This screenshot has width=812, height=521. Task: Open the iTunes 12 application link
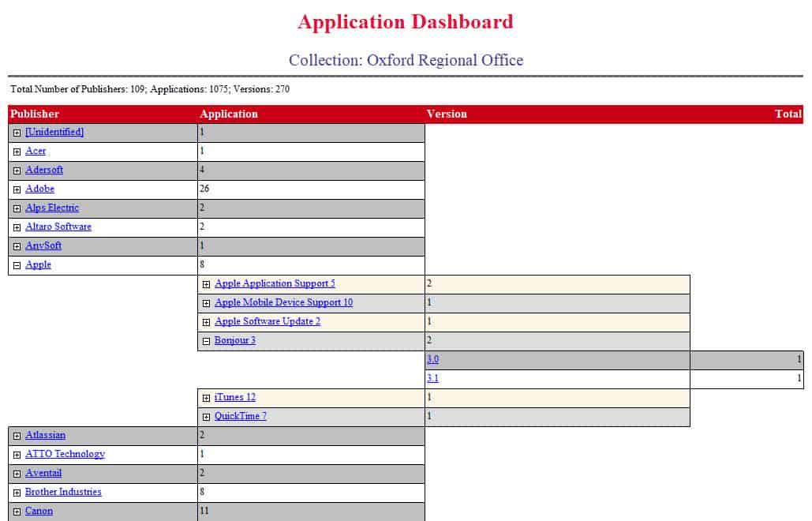click(234, 397)
